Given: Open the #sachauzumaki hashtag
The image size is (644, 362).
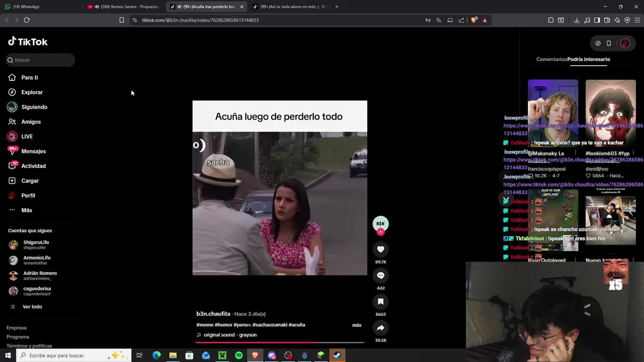Looking at the screenshot, I should point(270,325).
